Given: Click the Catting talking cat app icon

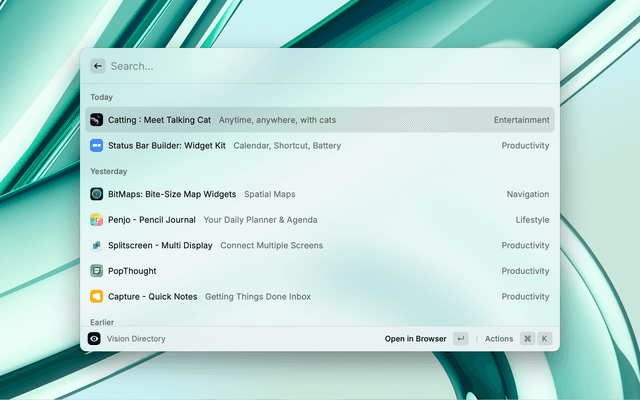Looking at the screenshot, I should point(96,120).
